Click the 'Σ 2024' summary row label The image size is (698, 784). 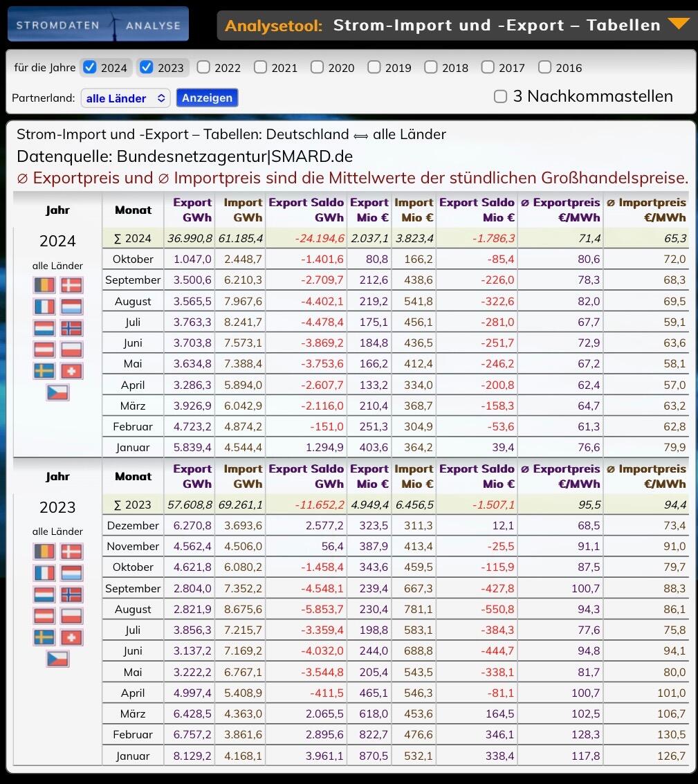coord(133,239)
